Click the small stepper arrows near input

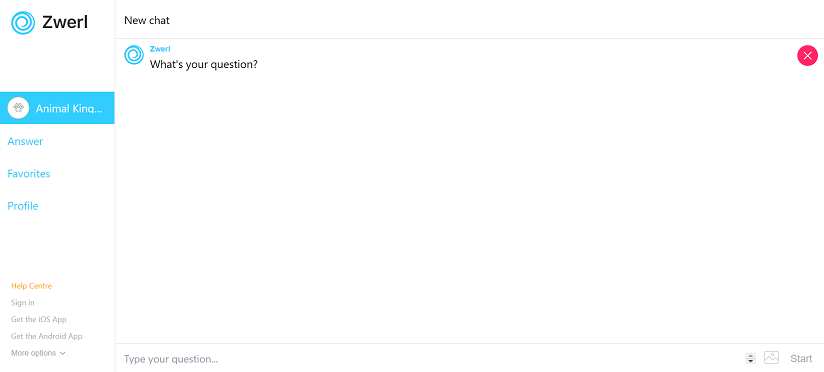pos(750,358)
